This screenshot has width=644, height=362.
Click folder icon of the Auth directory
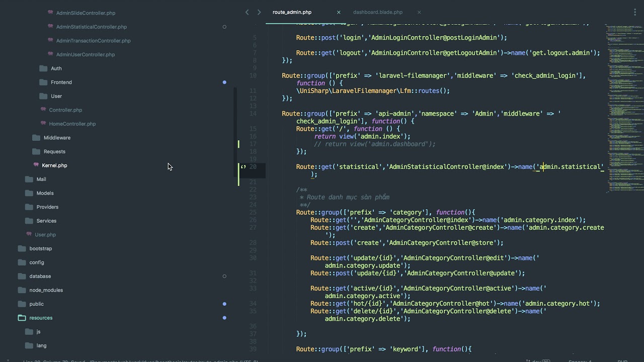click(43, 68)
